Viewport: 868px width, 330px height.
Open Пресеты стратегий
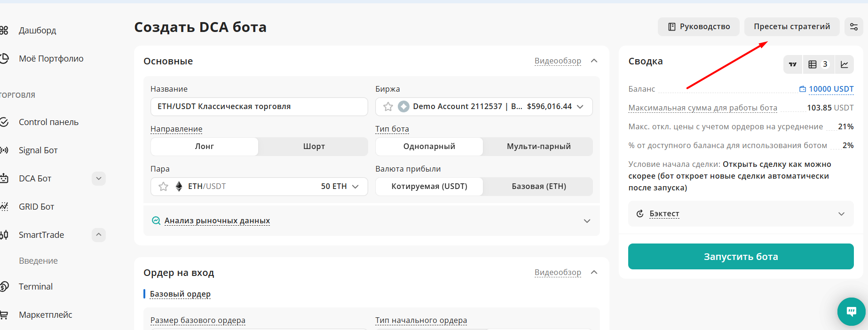pyautogui.click(x=792, y=27)
